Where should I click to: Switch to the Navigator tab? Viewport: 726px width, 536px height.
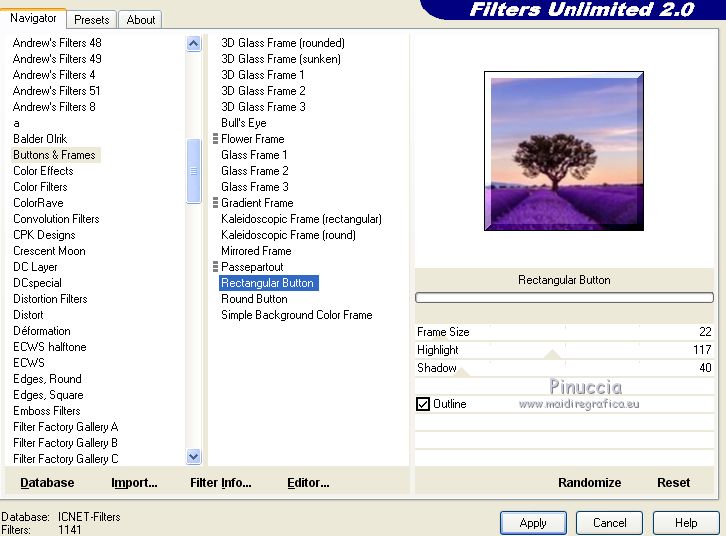point(33,18)
